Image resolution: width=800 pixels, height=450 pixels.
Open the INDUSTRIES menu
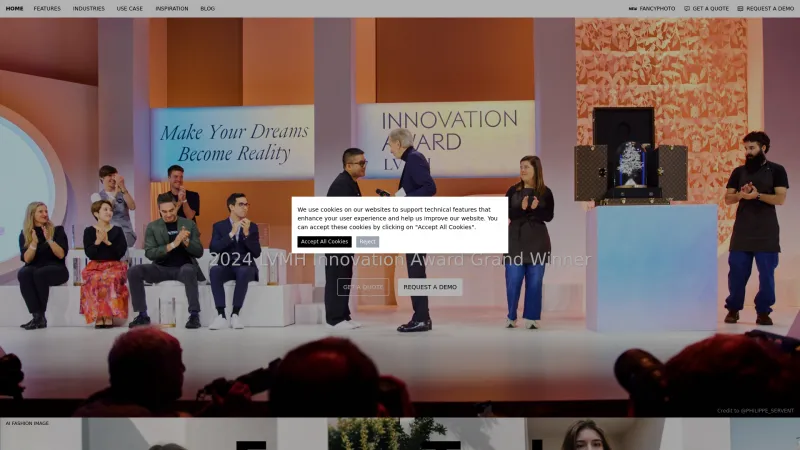pyautogui.click(x=88, y=9)
